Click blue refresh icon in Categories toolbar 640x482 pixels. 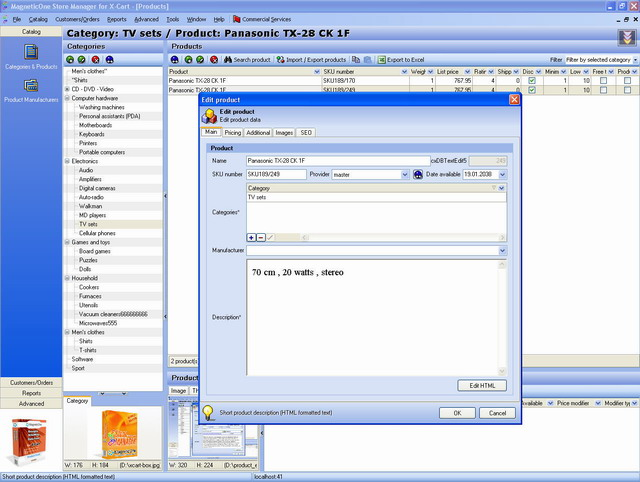click(x=109, y=60)
